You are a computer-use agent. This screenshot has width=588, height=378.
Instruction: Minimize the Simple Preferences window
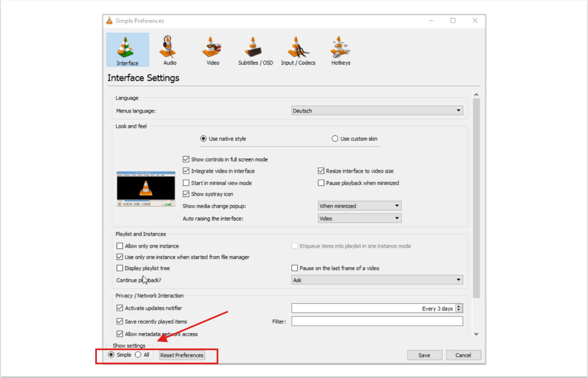(x=431, y=21)
